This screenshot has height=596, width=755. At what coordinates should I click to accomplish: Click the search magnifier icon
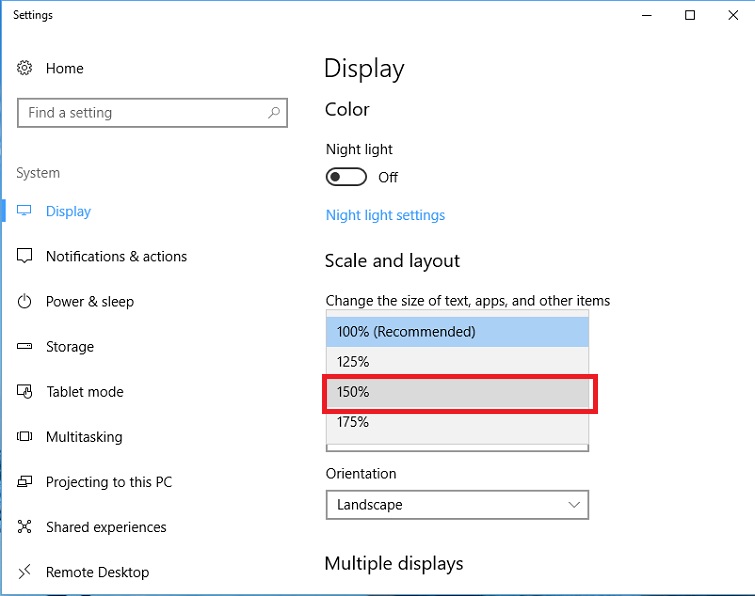274,113
